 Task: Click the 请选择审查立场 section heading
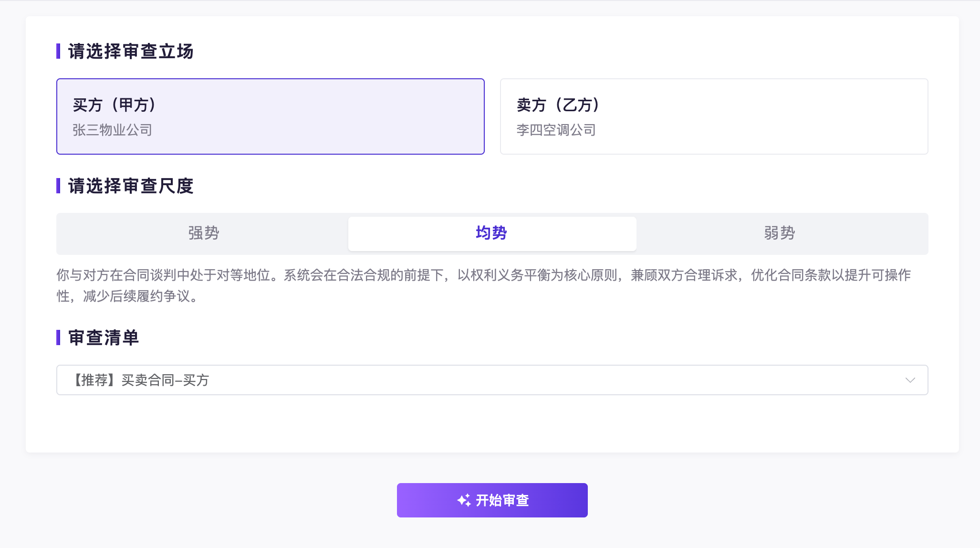point(131,52)
